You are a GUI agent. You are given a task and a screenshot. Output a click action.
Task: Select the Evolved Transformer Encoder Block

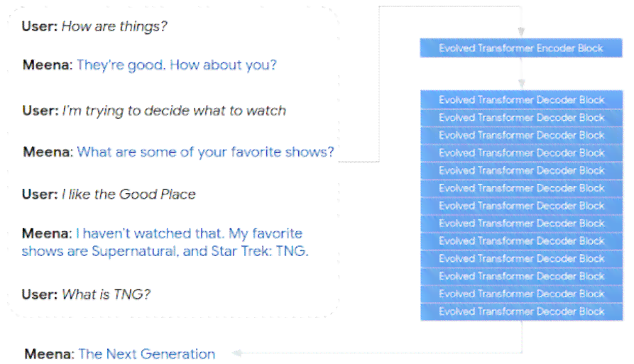point(521,48)
